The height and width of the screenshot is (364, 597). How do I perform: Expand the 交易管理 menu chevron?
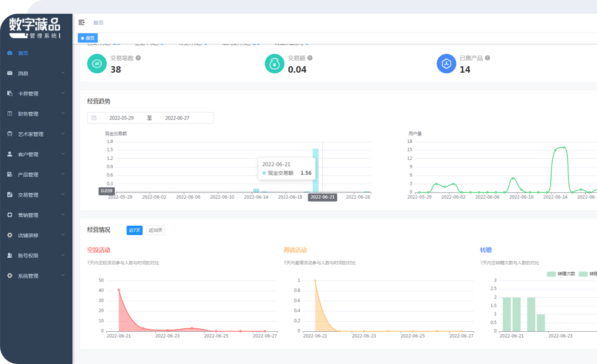(x=63, y=194)
